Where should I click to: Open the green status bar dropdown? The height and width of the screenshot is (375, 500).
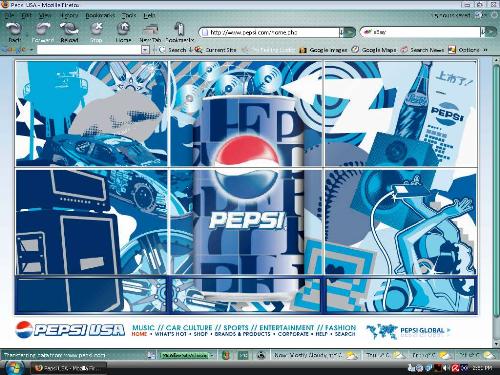pyautogui.click(x=212, y=355)
